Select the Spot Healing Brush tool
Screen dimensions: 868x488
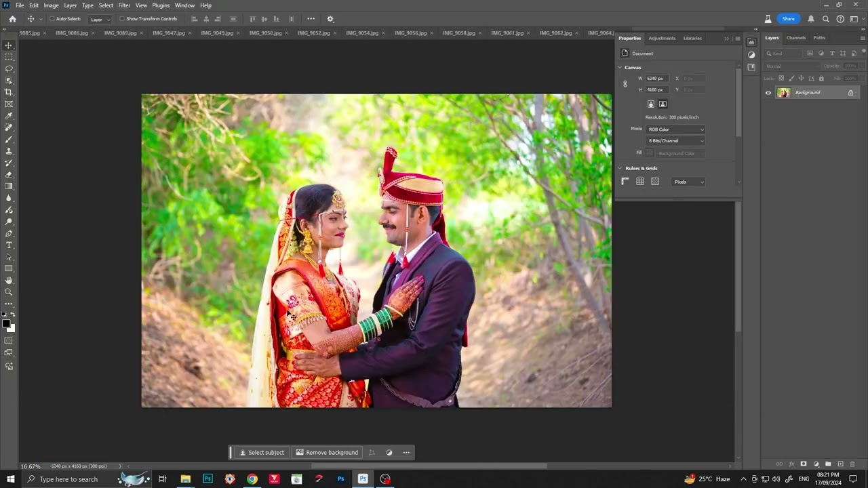(9, 127)
